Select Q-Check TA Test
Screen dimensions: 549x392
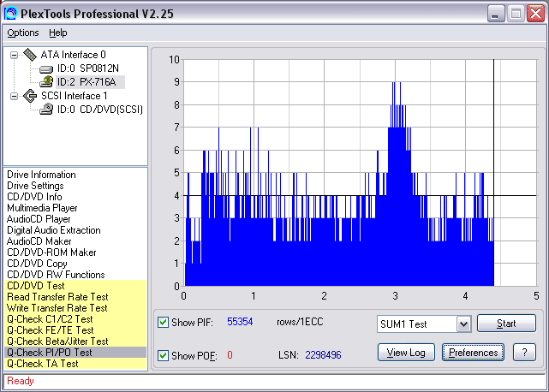[75, 364]
